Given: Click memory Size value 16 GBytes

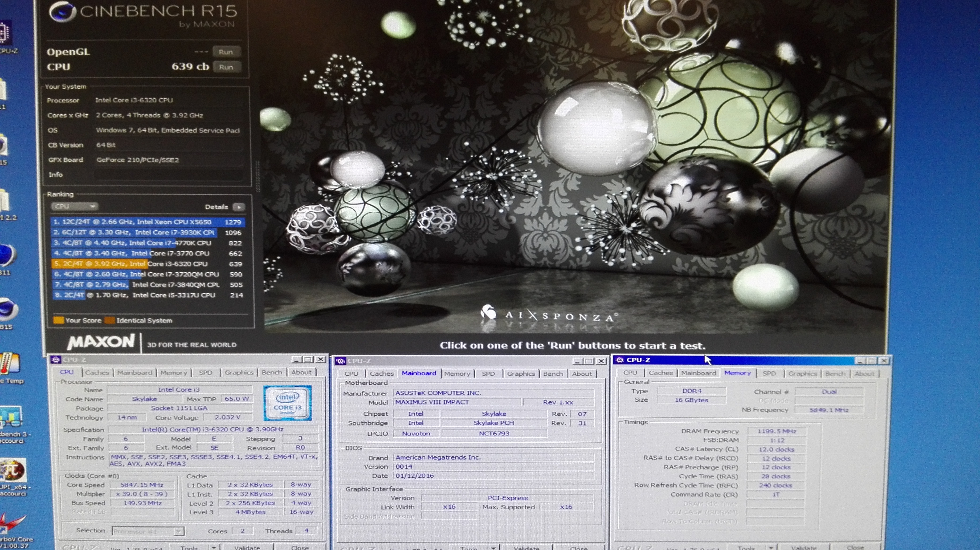Looking at the screenshot, I should (691, 400).
